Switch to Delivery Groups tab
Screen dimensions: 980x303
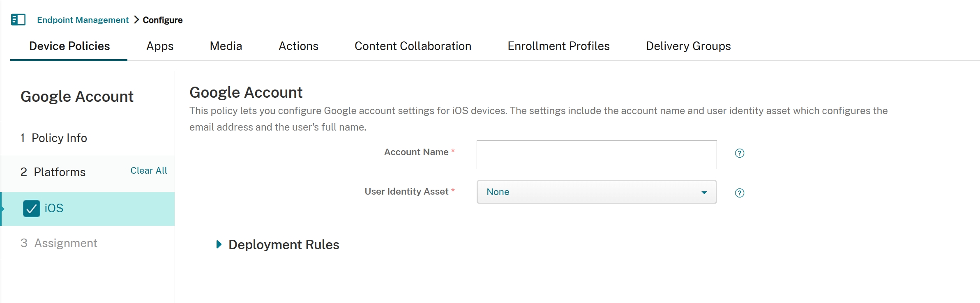pyautogui.click(x=688, y=46)
